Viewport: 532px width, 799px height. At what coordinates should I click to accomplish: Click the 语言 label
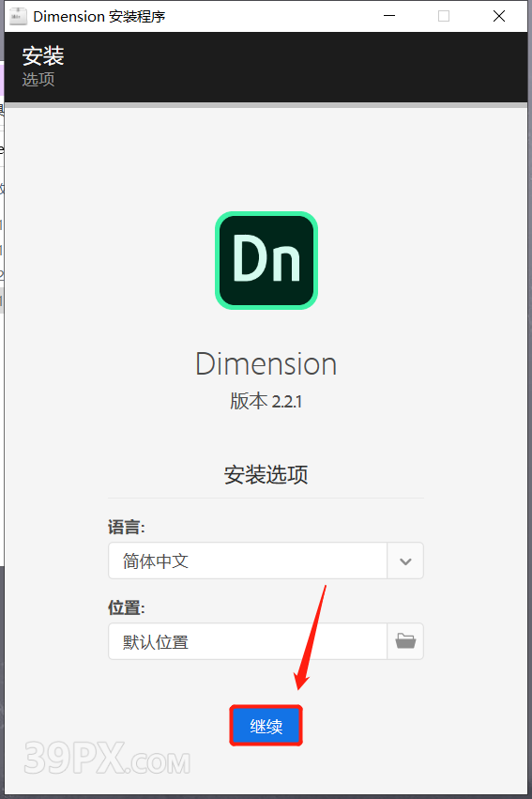[127, 527]
